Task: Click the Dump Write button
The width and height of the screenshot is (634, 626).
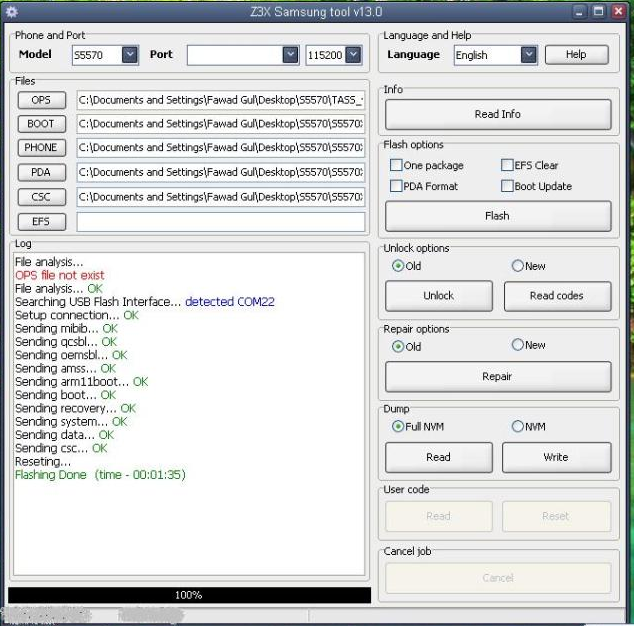Action: pyautogui.click(x=556, y=457)
